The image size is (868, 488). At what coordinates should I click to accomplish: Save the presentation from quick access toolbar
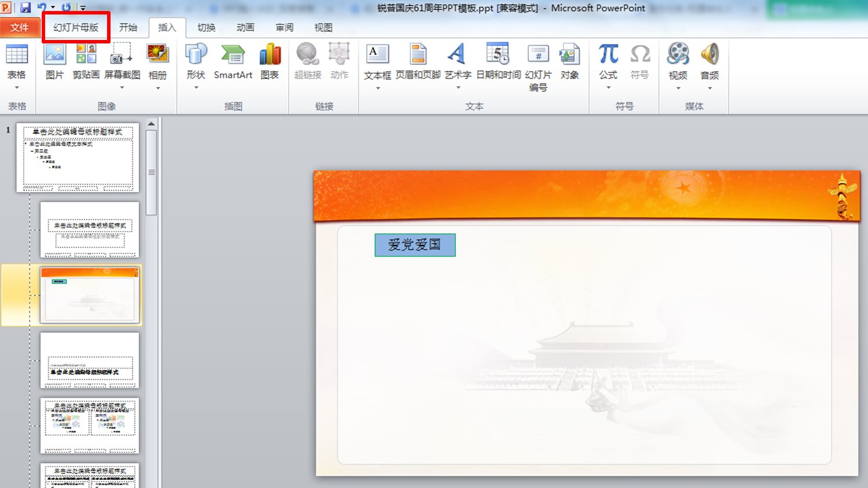point(24,6)
